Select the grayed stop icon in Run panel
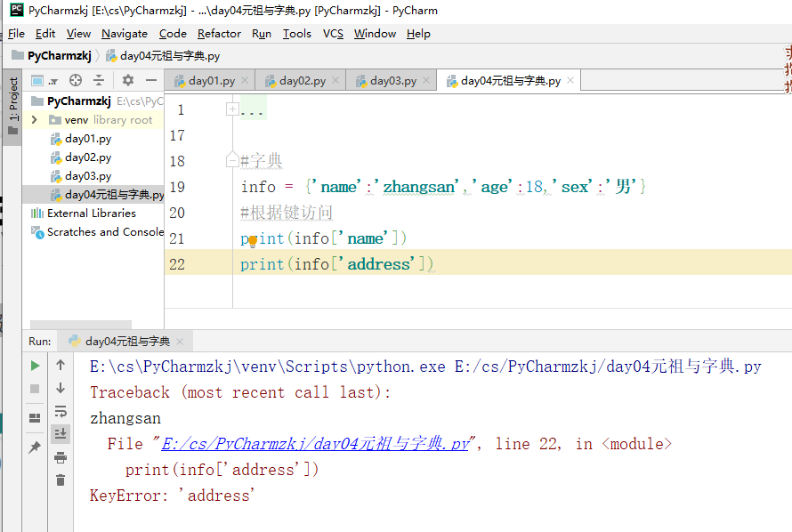The height and width of the screenshot is (532, 792). (x=35, y=387)
